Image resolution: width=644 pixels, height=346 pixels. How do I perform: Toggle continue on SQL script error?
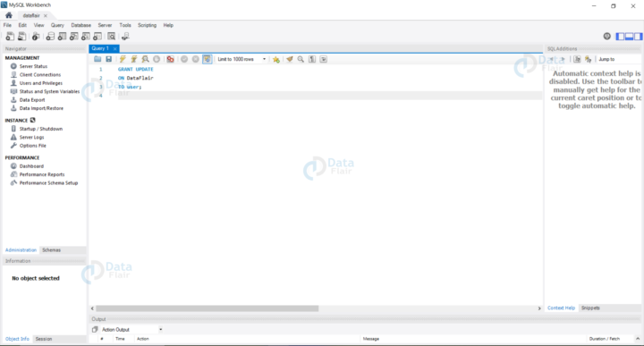170,59
